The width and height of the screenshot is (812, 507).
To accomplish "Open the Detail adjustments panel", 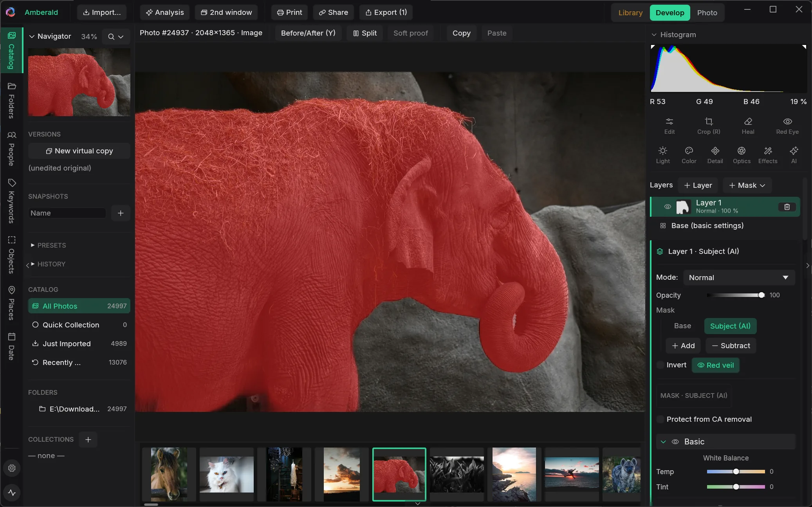I will point(715,155).
